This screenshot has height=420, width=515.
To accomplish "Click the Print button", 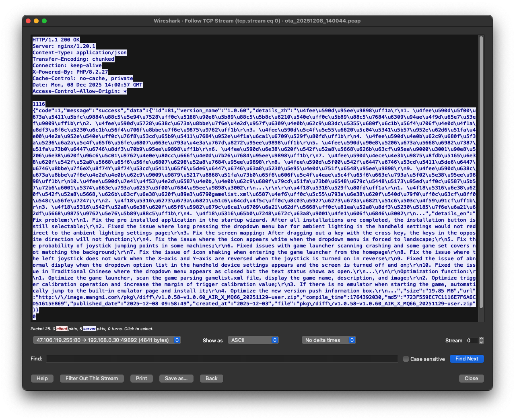I will 142,379.
